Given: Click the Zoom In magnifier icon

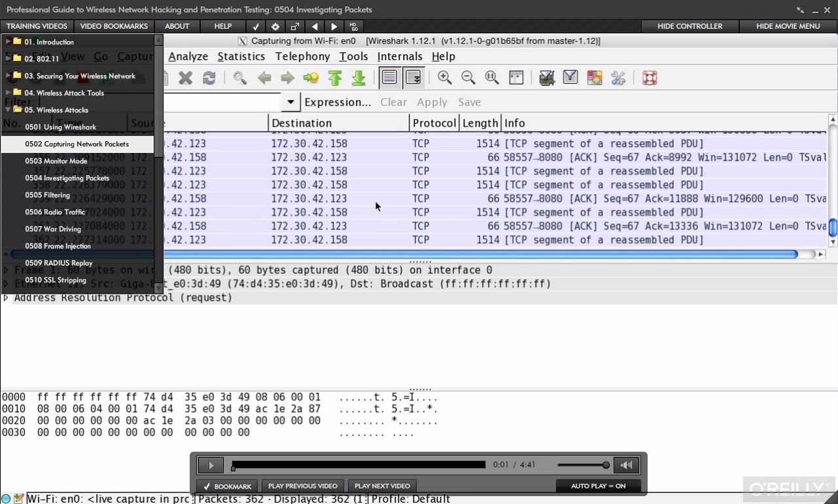Looking at the screenshot, I should 445,78.
